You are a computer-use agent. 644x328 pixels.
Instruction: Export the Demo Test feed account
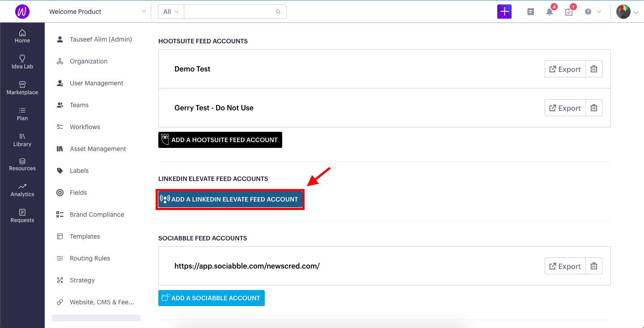tap(565, 69)
